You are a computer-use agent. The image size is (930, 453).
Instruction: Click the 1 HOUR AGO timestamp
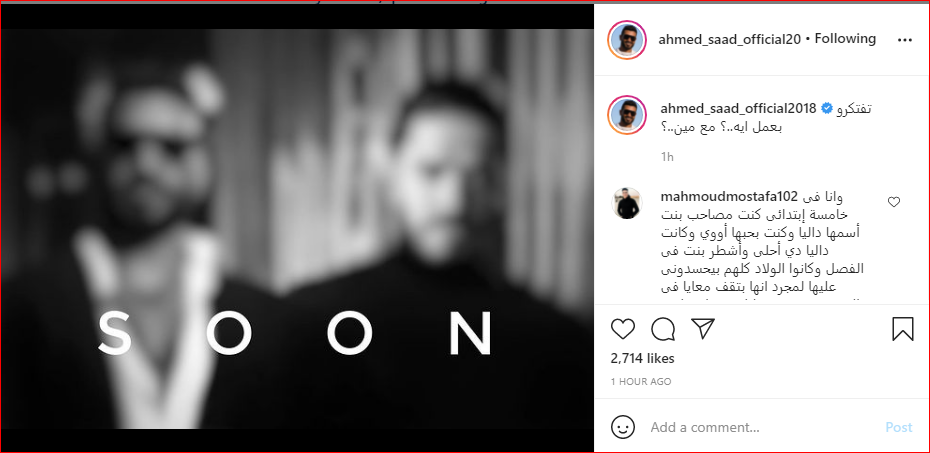pyautogui.click(x=641, y=382)
